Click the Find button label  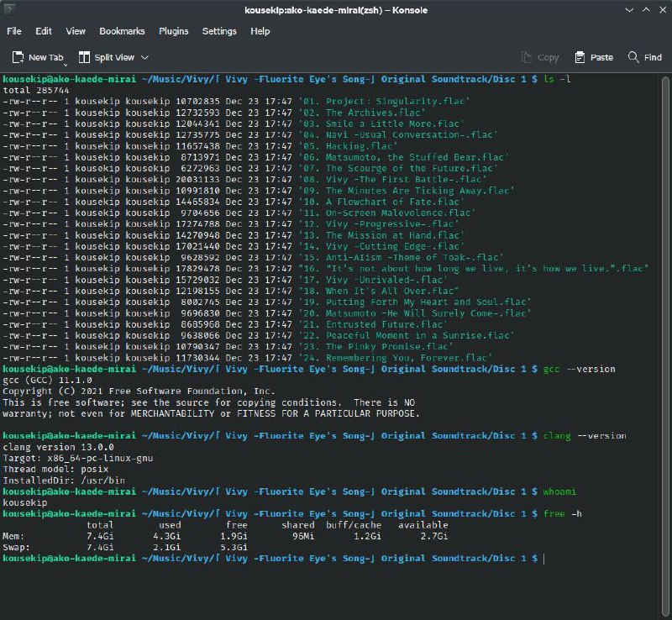[653, 57]
